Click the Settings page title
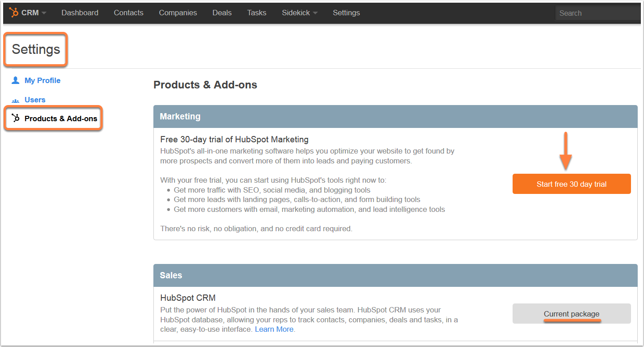 click(36, 49)
